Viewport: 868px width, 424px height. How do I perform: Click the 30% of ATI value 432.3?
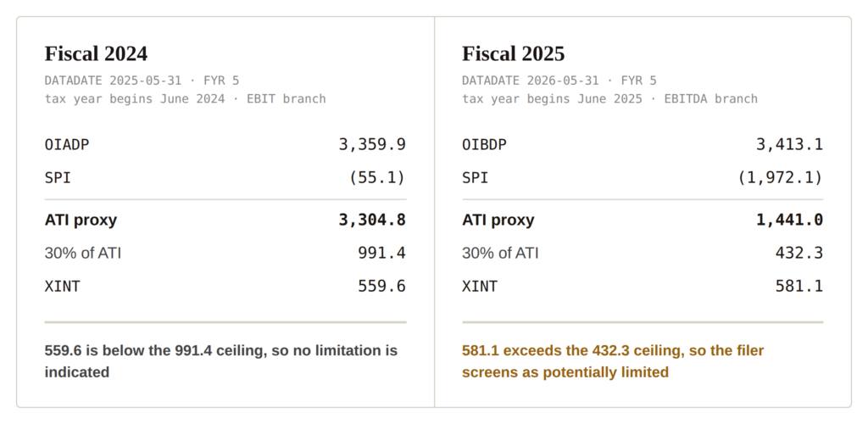[x=798, y=254]
